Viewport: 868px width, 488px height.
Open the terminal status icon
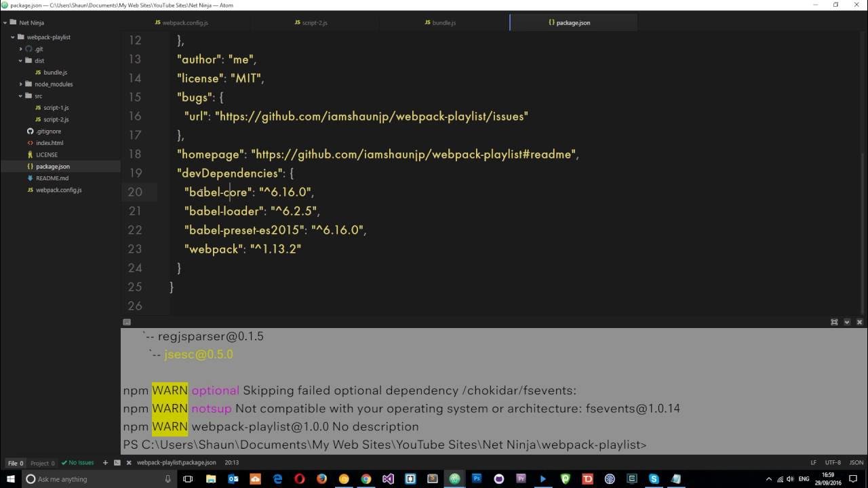point(117,462)
